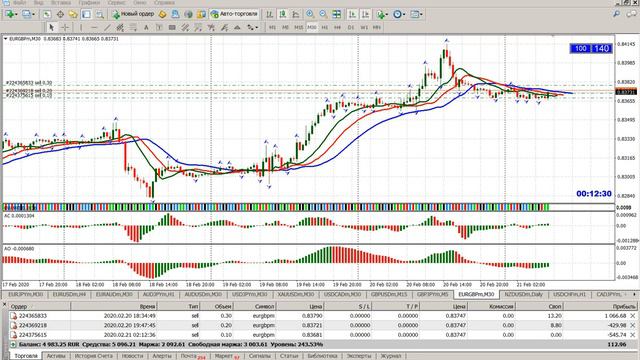Toggle the Terminal panel icon

point(86,14)
